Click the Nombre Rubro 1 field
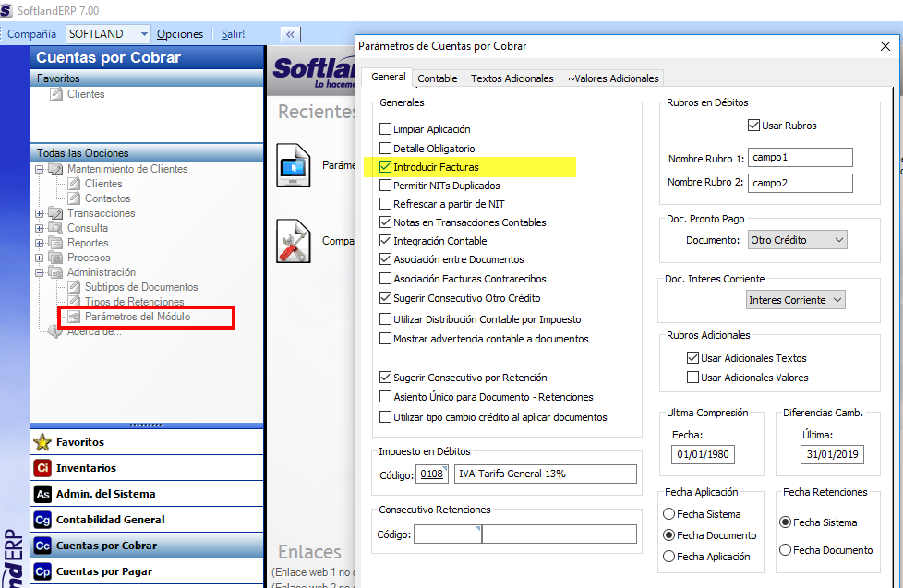Viewport: 903px width, 588px height. pos(800,157)
